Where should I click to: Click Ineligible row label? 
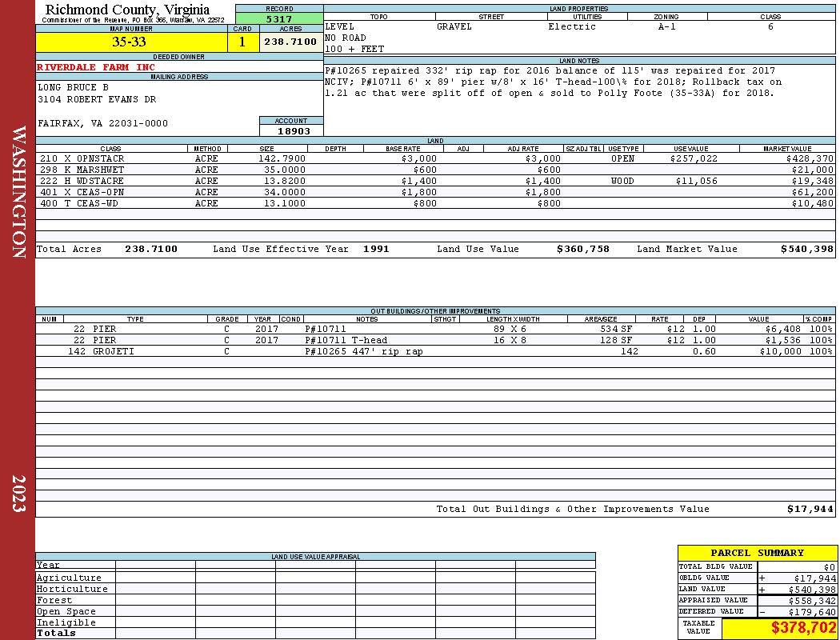[x=66, y=623]
